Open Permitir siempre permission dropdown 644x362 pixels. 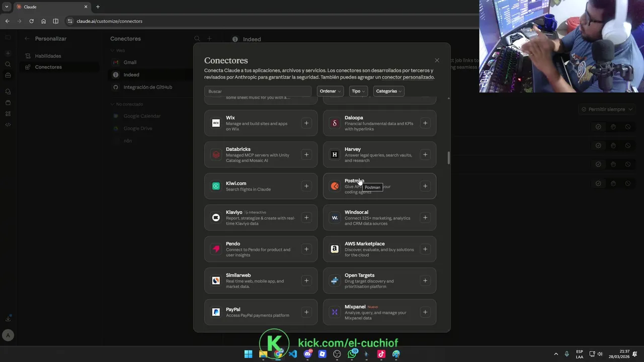click(x=607, y=109)
